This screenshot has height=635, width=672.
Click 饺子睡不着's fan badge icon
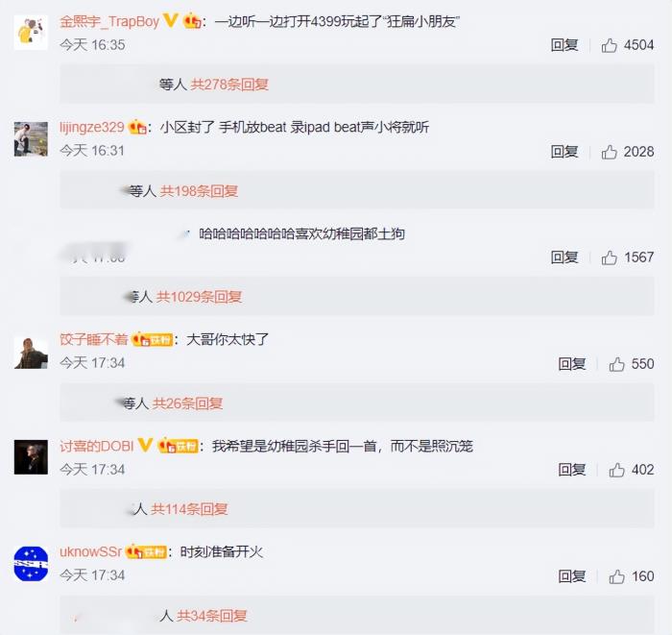point(152,340)
